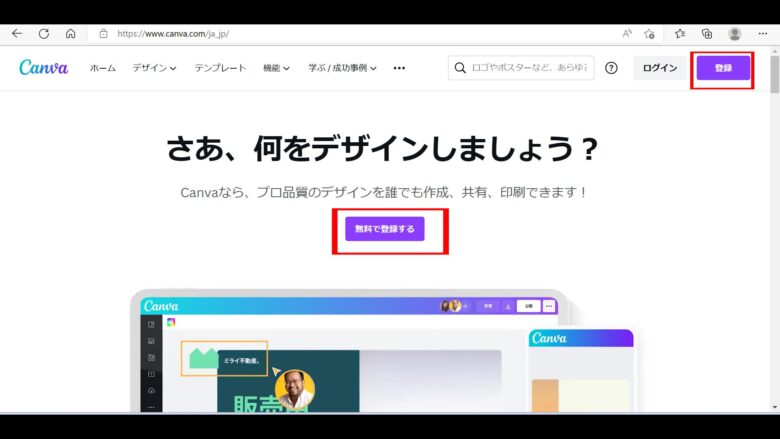
Task: Click the editor preview mockup image
Action: point(348,351)
